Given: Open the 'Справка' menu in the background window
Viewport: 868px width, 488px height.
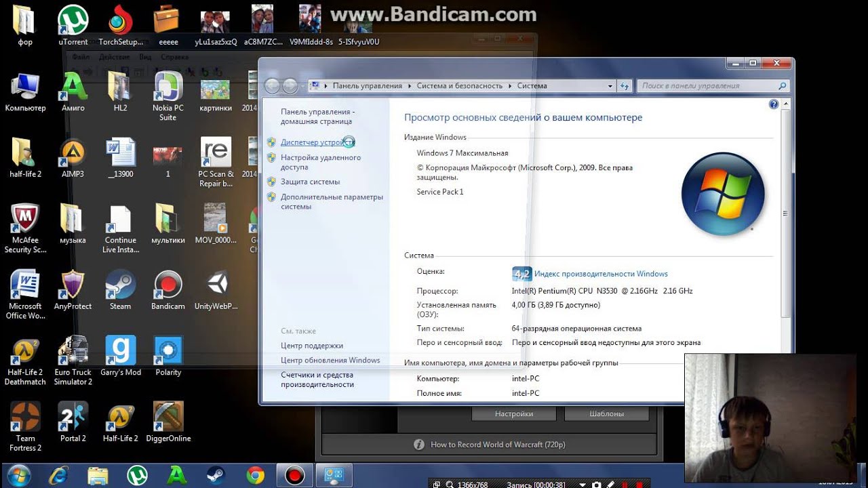Looking at the screenshot, I should click(x=175, y=58).
